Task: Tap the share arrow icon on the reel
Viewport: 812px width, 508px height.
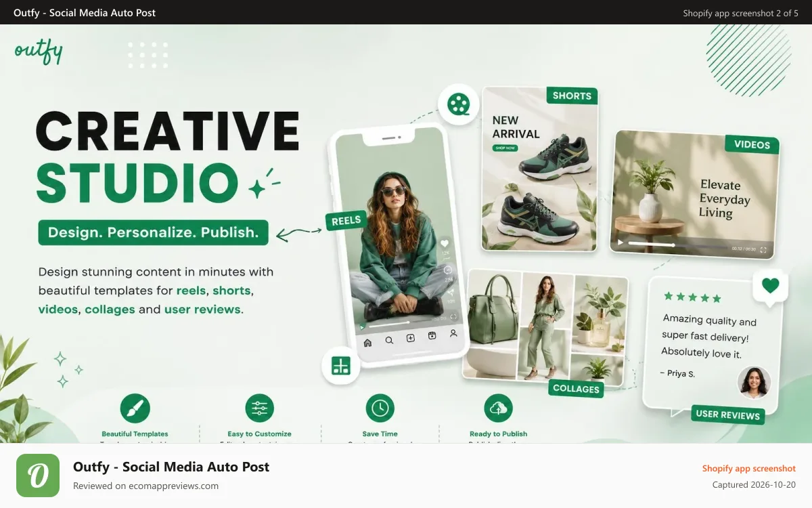Action: (x=451, y=293)
